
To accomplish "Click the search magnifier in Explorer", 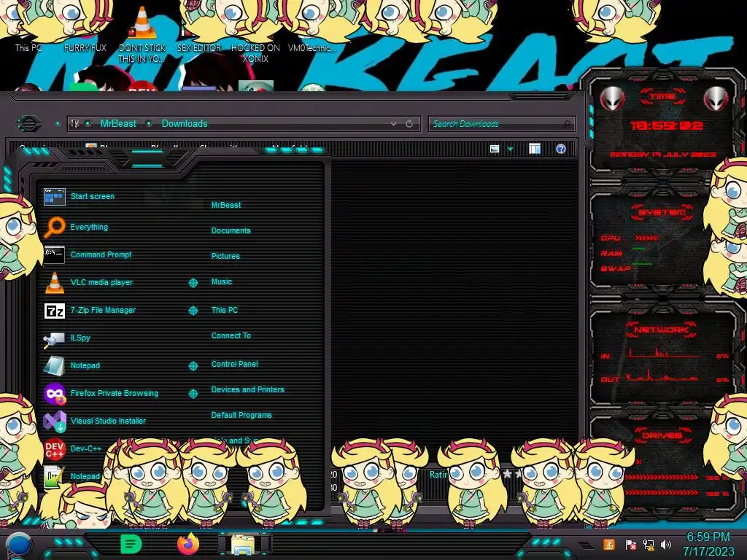I will [x=566, y=124].
